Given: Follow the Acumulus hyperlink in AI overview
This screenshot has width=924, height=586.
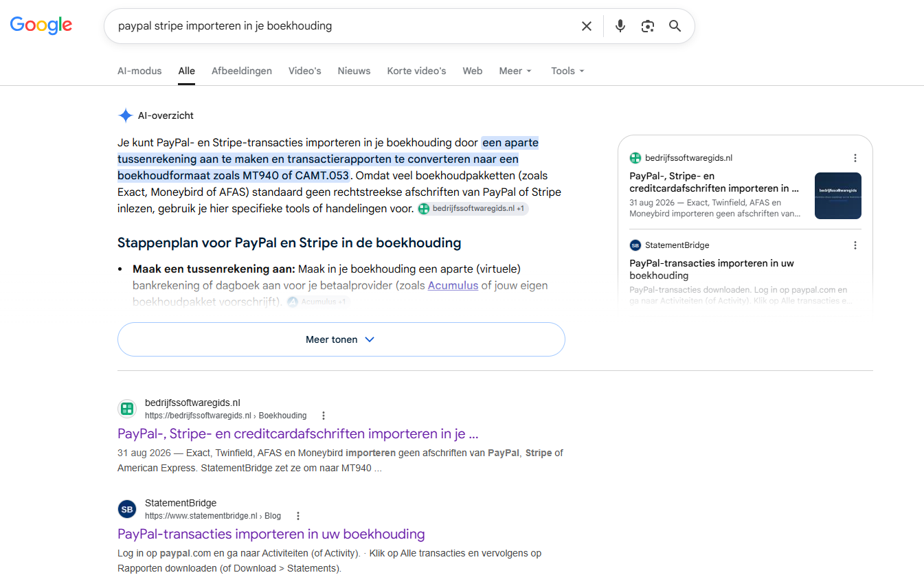Looking at the screenshot, I should point(453,285).
